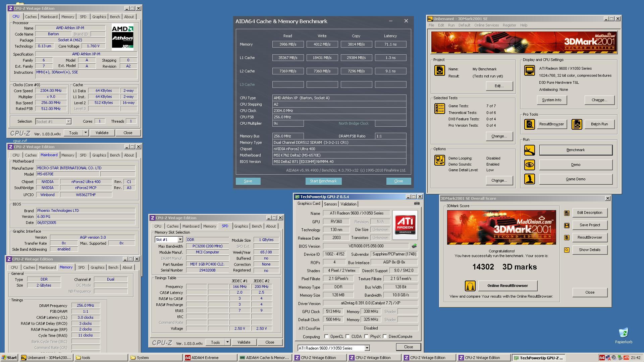The height and width of the screenshot is (362, 644).
Task: Open the Caches tab in top CPU-Z window
Action: click(x=31, y=17)
